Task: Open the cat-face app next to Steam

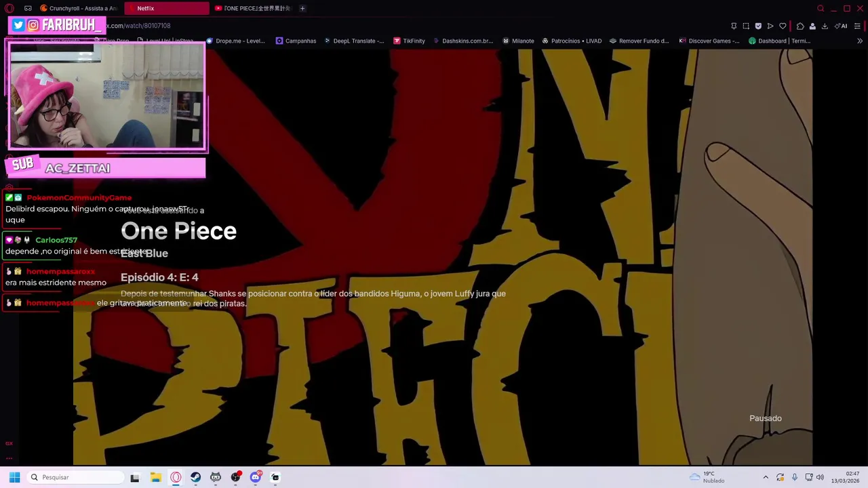Action: pos(216,477)
